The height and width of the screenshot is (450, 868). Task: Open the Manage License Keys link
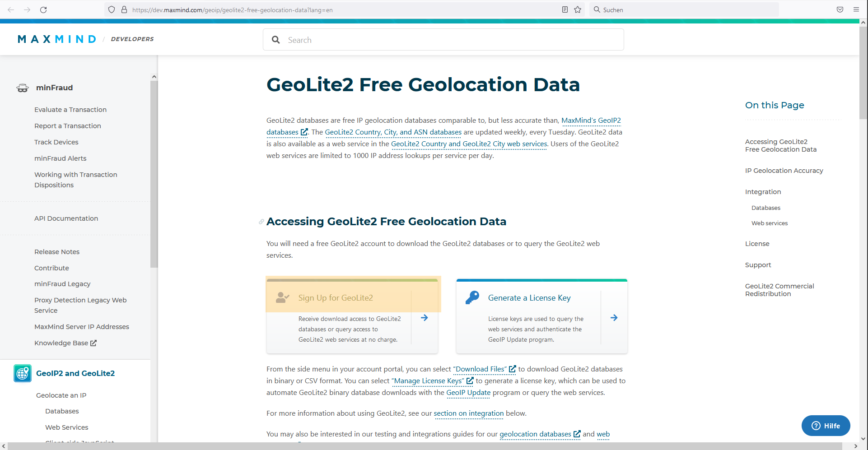428,381
